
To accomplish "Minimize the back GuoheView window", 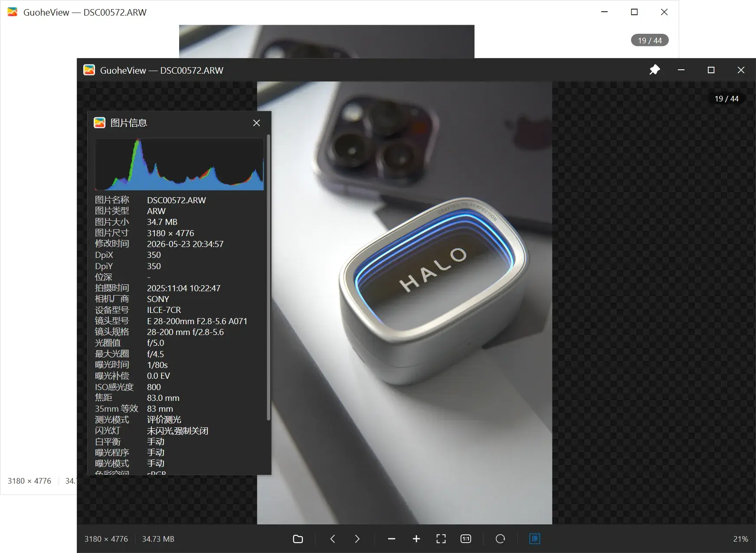I will point(605,12).
